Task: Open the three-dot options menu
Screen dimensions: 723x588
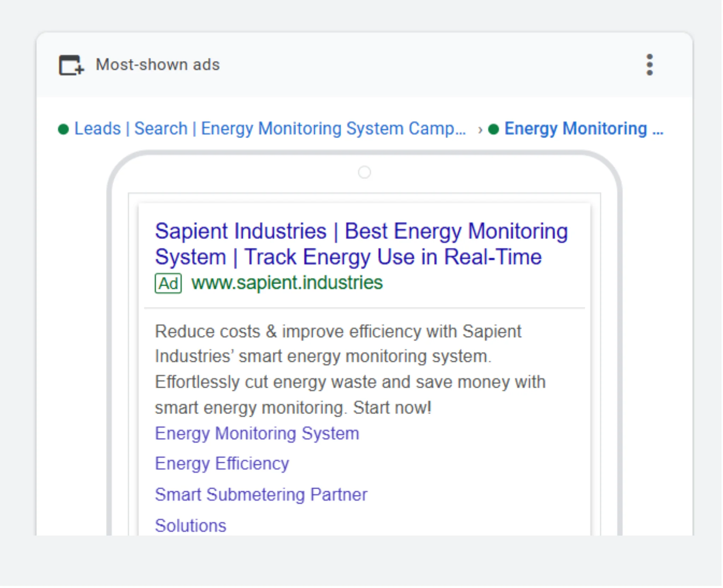Action: 649,65
